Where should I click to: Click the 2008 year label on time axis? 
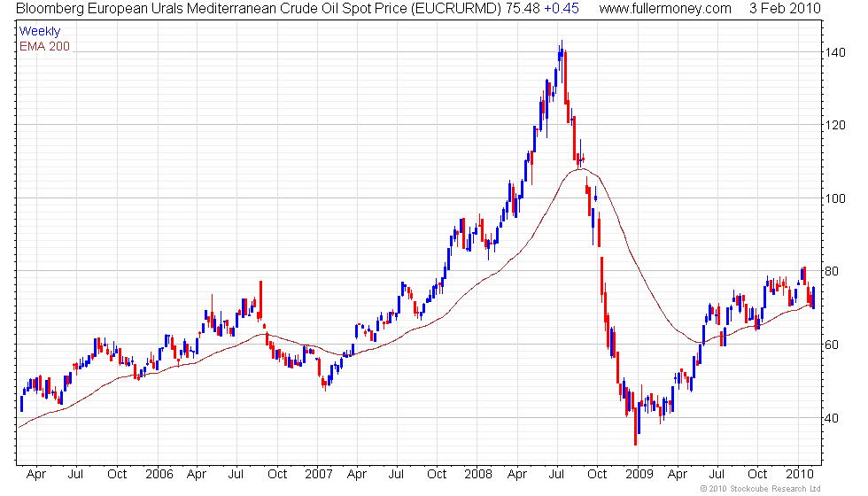coord(478,475)
